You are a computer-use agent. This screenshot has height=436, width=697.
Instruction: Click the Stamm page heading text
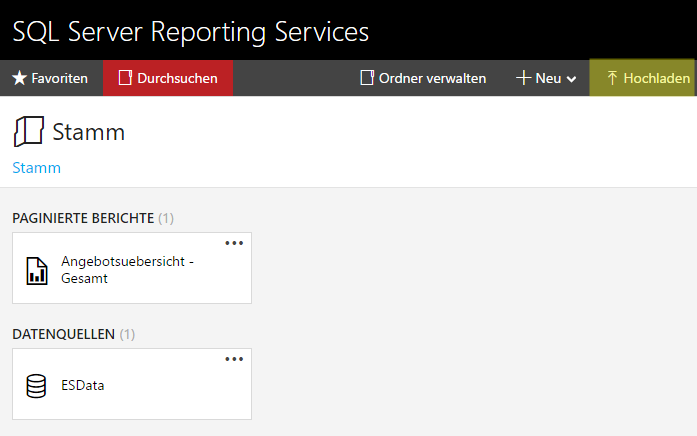[88, 132]
